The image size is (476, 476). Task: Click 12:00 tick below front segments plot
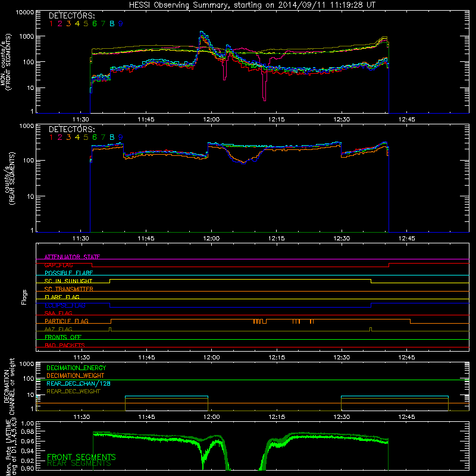pyautogui.click(x=211, y=120)
